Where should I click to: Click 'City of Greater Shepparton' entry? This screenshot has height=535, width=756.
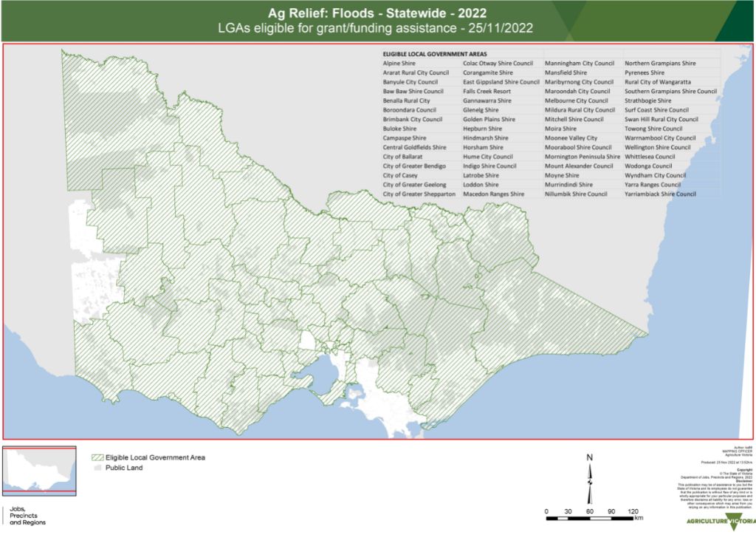(x=419, y=194)
